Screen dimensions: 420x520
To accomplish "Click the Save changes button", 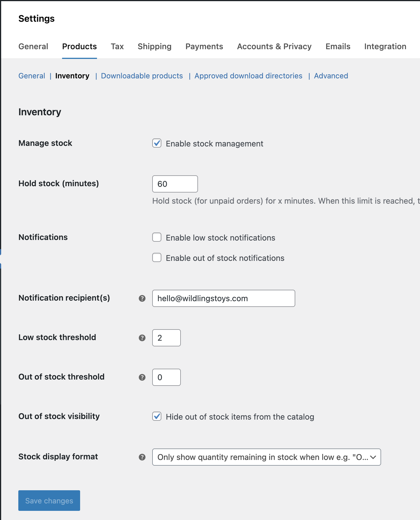I will 49,501.
